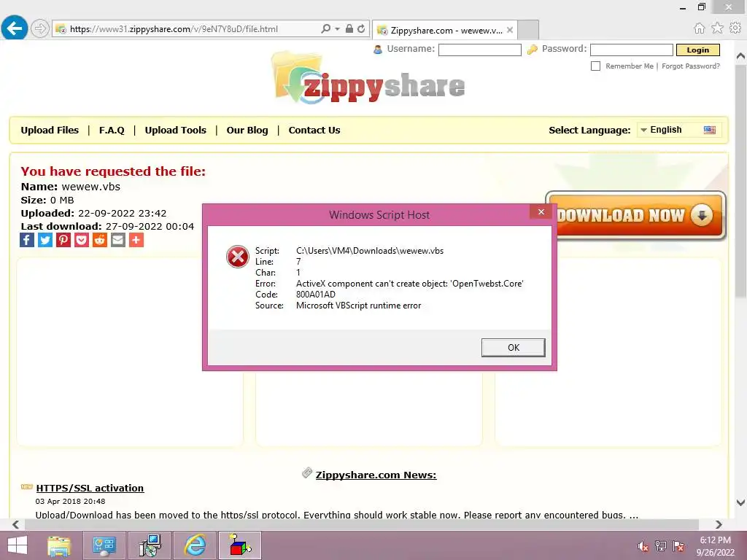Share file via Email icon

[117, 239]
